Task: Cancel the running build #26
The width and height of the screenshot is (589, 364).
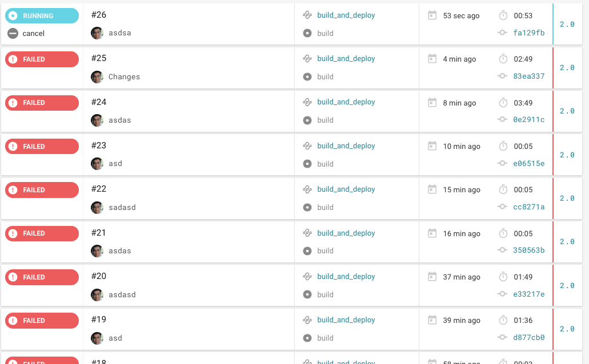Action: (33, 34)
